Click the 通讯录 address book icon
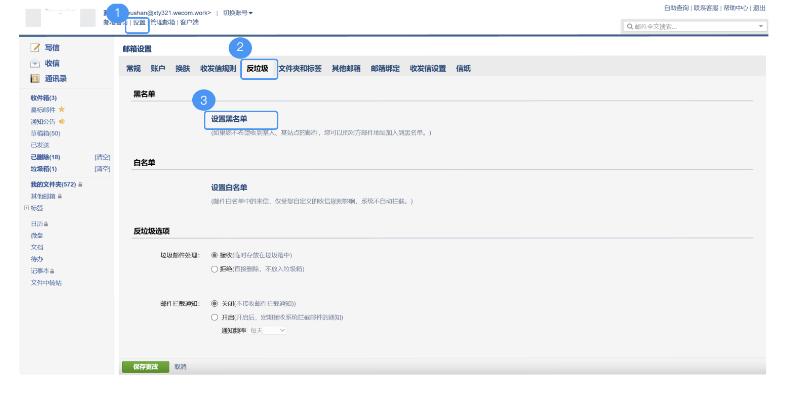 tap(35, 79)
